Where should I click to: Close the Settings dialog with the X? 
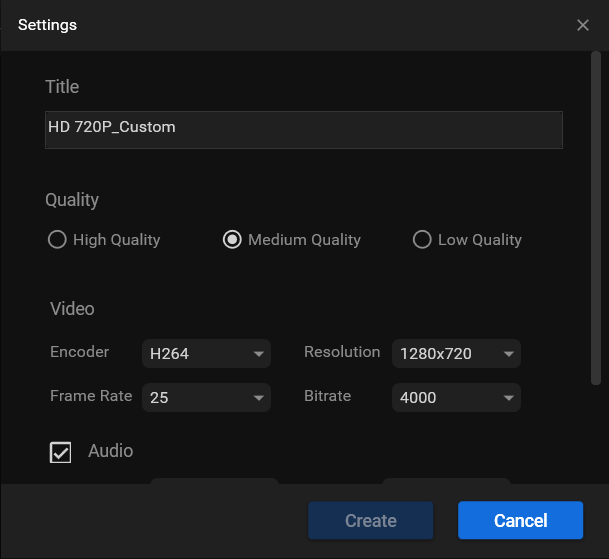pyautogui.click(x=583, y=25)
